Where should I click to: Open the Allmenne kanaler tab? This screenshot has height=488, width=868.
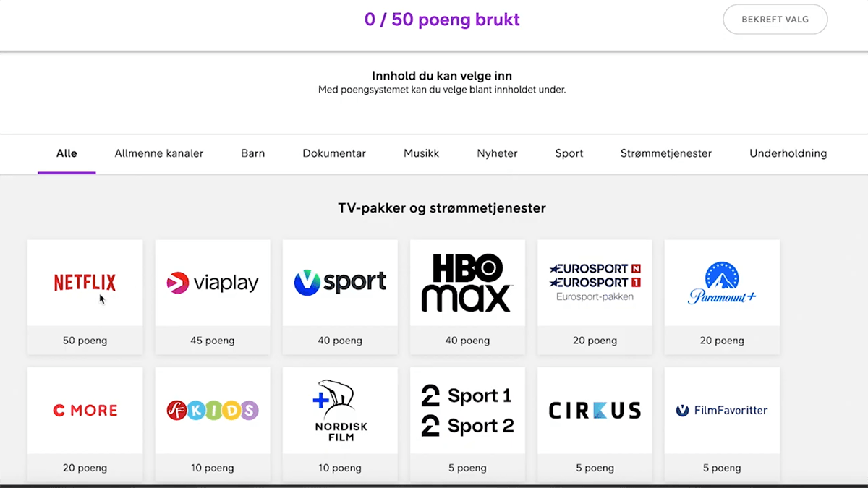click(x=159, y=153)
